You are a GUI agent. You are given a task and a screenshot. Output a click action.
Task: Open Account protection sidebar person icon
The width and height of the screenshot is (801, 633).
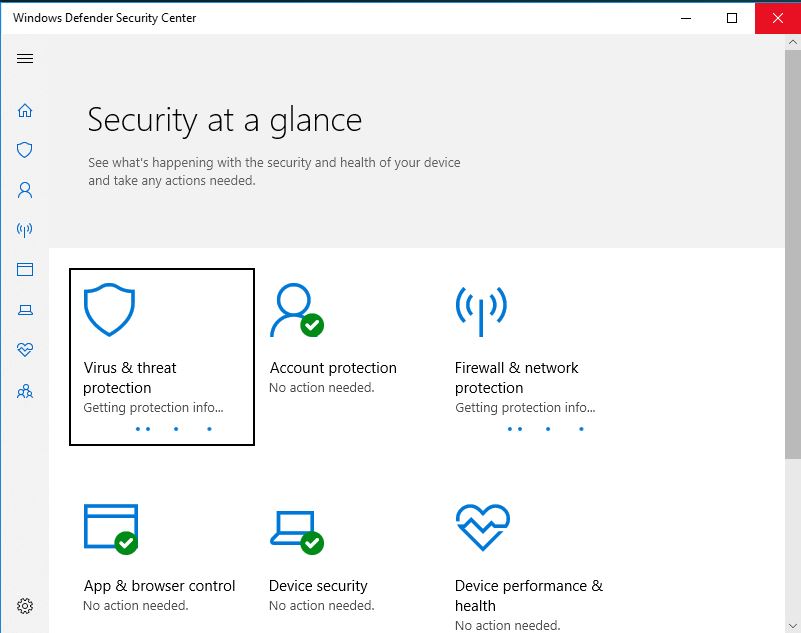(25, 189)
